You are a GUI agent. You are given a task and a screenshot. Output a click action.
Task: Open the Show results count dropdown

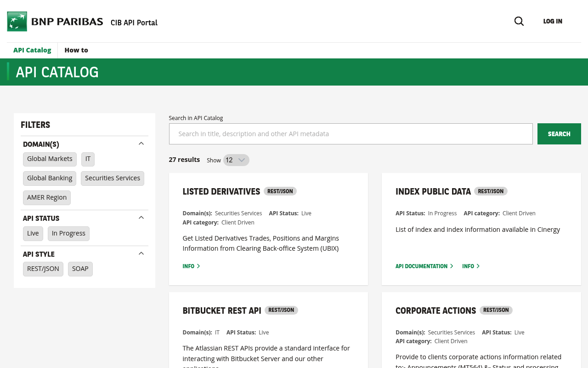(236, 160)
